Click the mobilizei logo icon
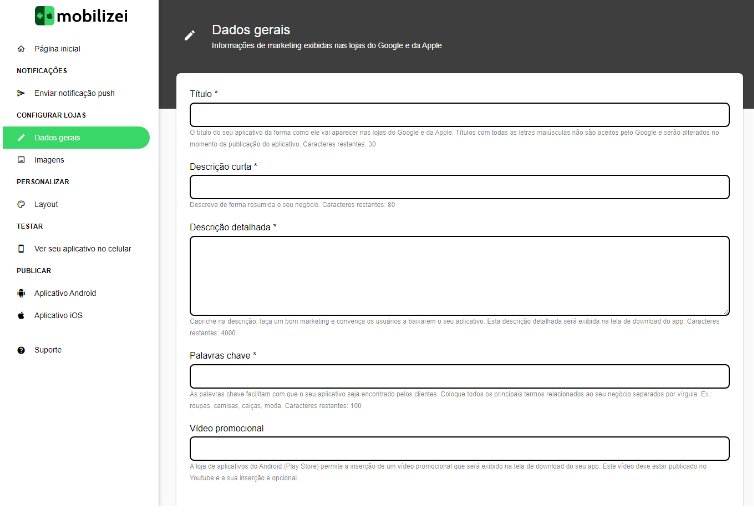The image size is (754, 520). (x=44, y=16)
